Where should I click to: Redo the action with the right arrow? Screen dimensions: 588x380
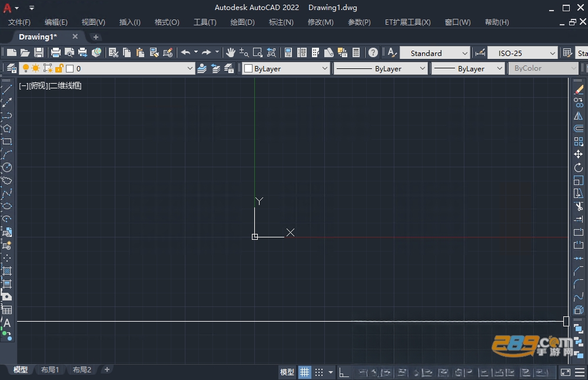(x=206, y=52)
